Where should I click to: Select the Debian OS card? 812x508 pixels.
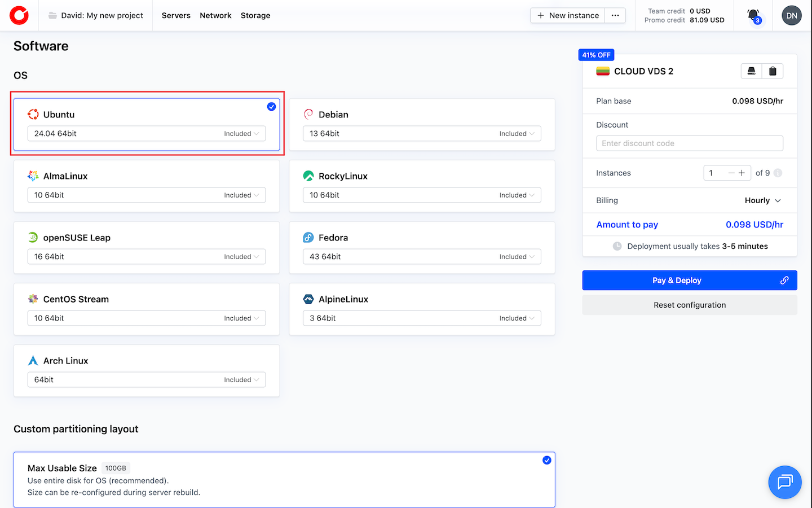[422, 115]
